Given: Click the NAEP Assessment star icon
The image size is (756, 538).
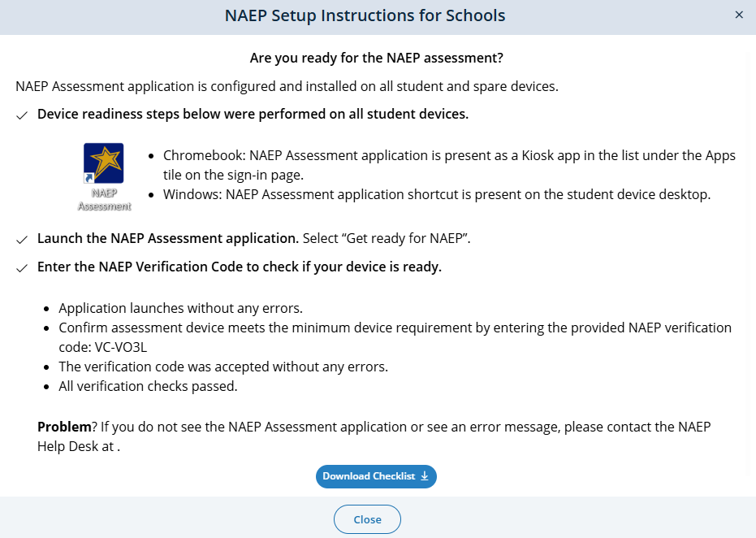Looking at the screenshot, I should point(104,163).
